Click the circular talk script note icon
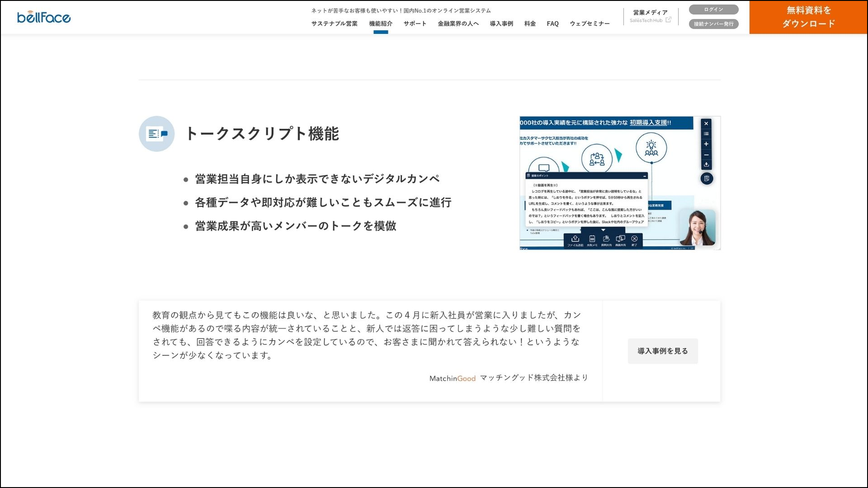 tap(707, 178)
